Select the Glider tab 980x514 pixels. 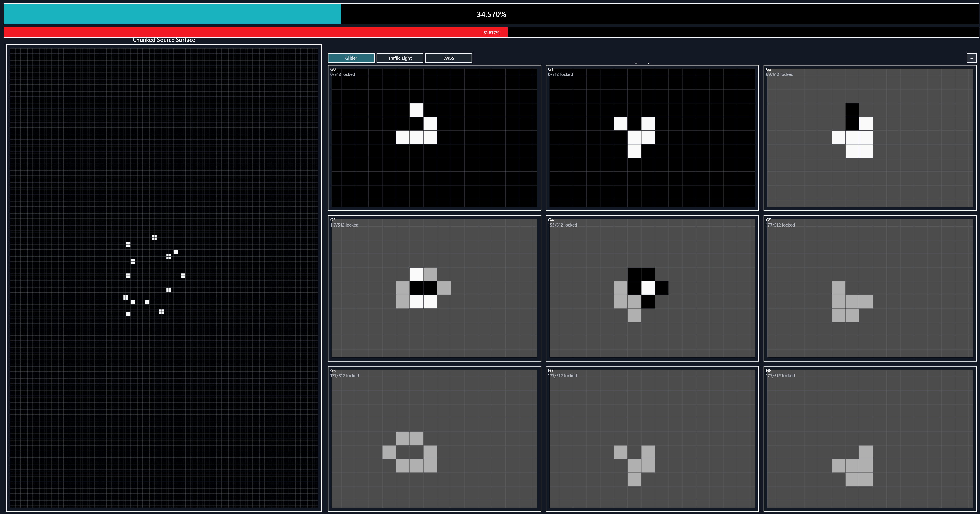click(351, 58)
